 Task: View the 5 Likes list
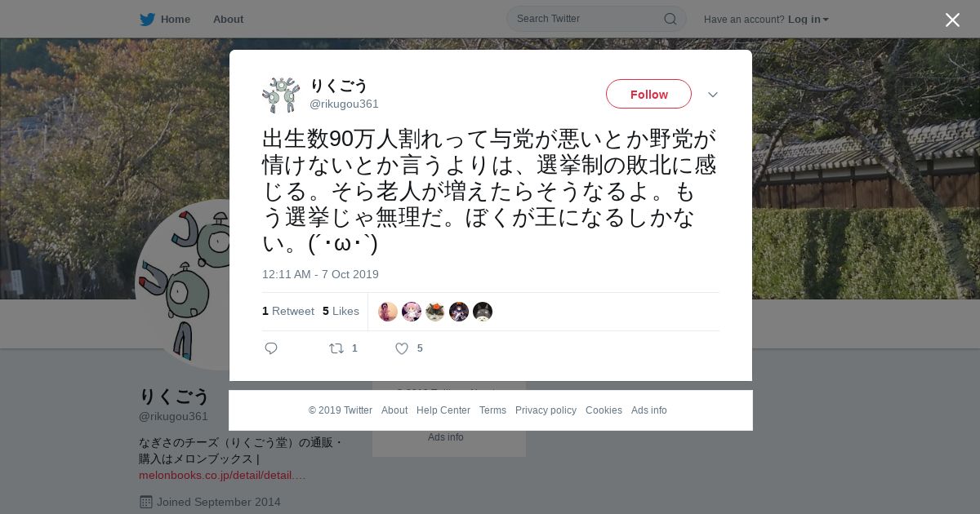341,311
